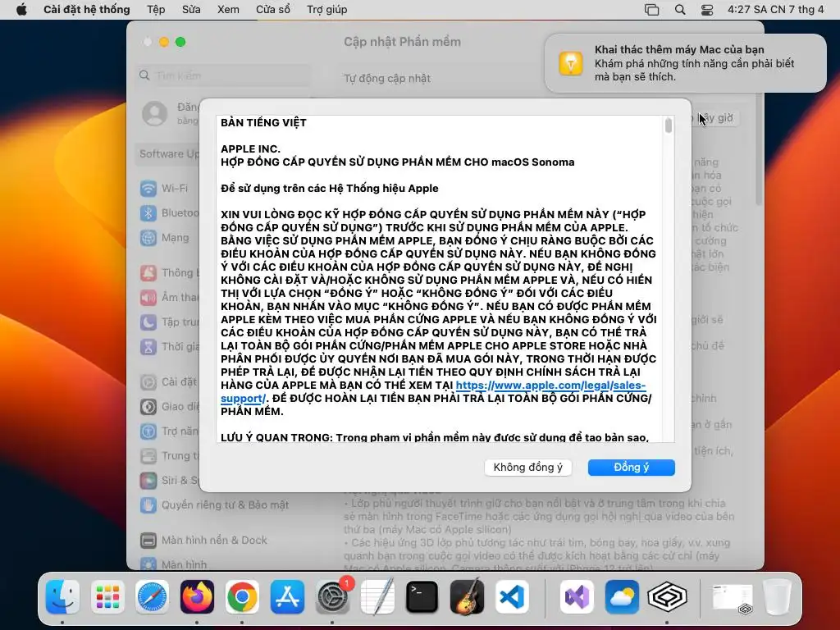Click the yellow minimize window button
The image size is (840, 630).
click(164, 42)
